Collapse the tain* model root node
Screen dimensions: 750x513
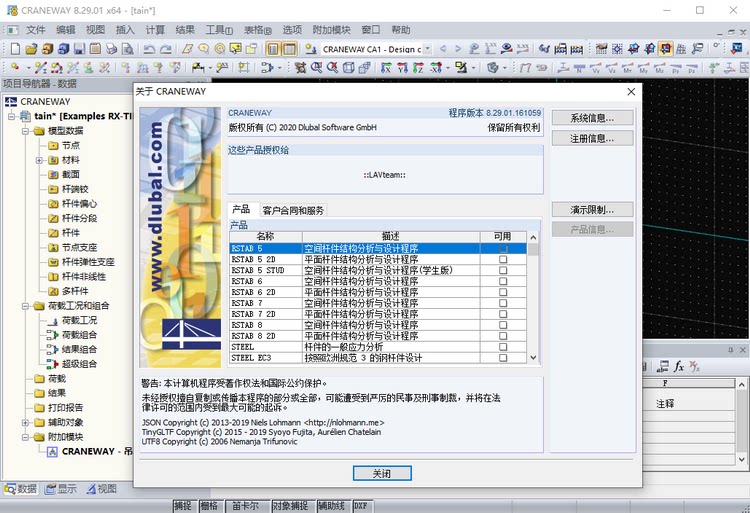point(12,116)
